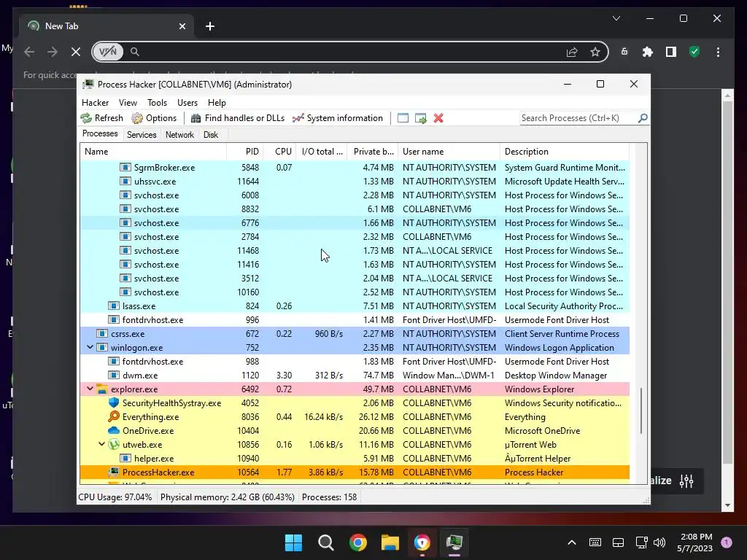Toggle the browser side panel icon
747x560 pixels.
[671, 52]
